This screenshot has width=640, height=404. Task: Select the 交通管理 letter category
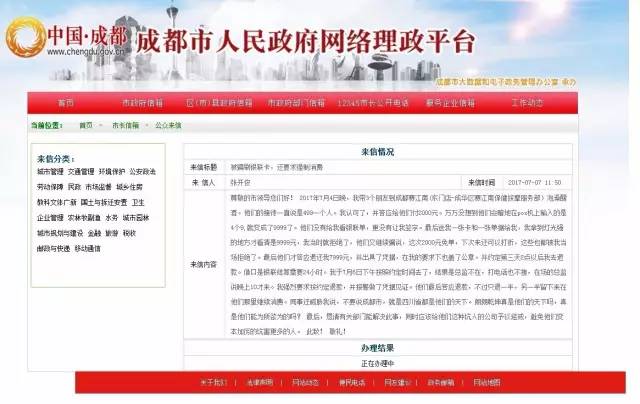[81, 172]
